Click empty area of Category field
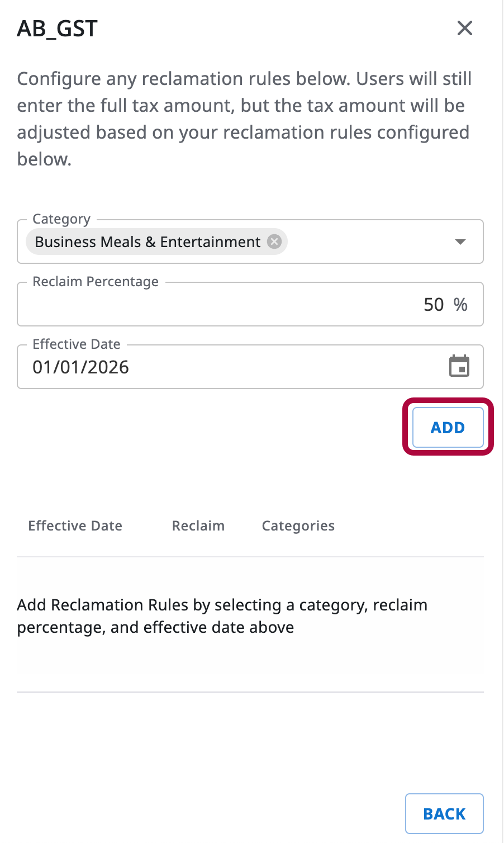Image resolution: width=504 pixels, height=843 pixels. click(x=369, y=242)
